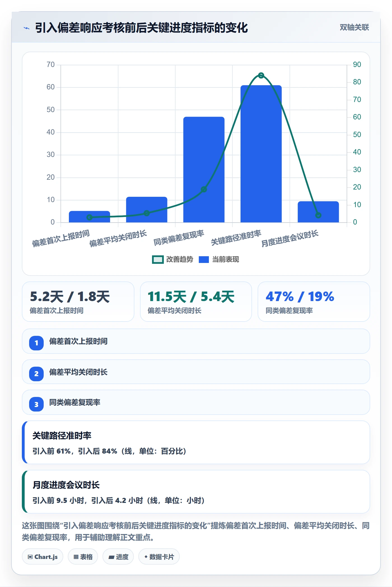This screenshot has height=587, width=392.
Task: Open the 关键路径准时率 detail card
Action: point(196,442)
